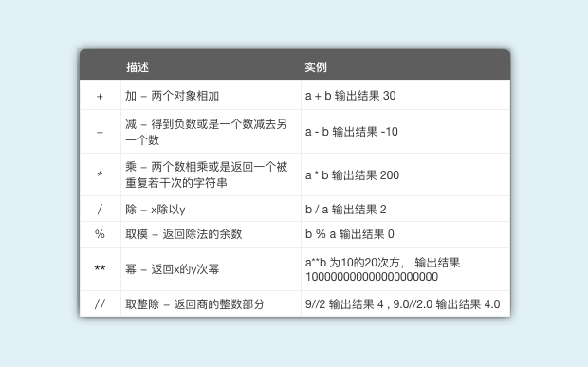588x367 pixels.
Task: Click example 'a * b 输出结果 200'
Action: 352,175
